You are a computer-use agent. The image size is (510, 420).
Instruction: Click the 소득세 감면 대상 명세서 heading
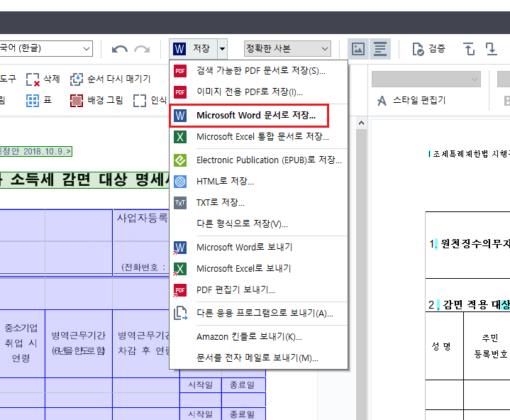84,180
